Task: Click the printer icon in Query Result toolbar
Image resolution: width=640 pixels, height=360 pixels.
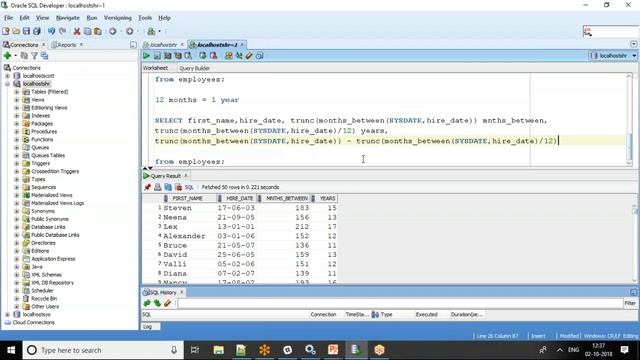Action: (158, 187)
